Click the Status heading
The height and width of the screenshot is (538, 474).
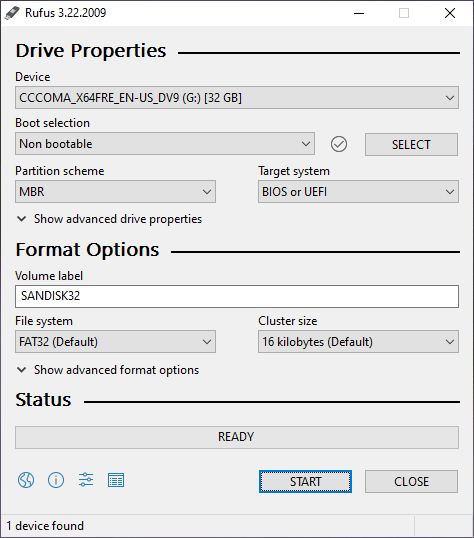[43, 400]
